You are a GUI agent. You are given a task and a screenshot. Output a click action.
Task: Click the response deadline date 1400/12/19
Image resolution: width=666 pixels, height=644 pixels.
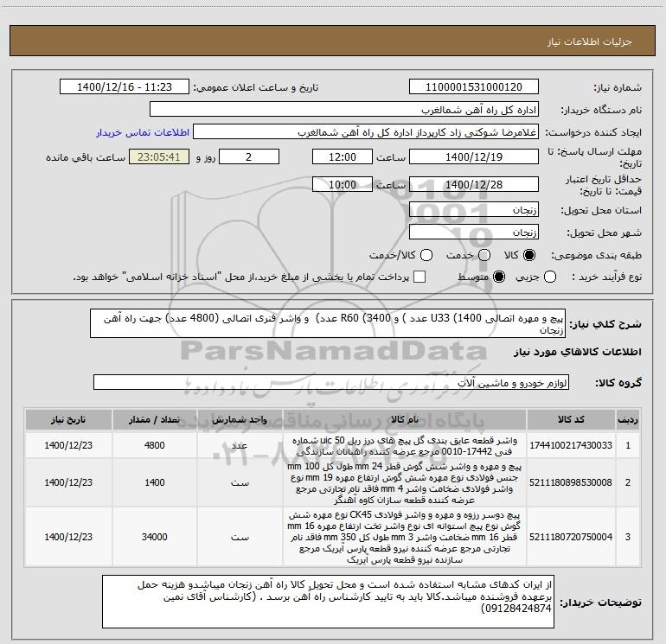click(x=474, y=157)
